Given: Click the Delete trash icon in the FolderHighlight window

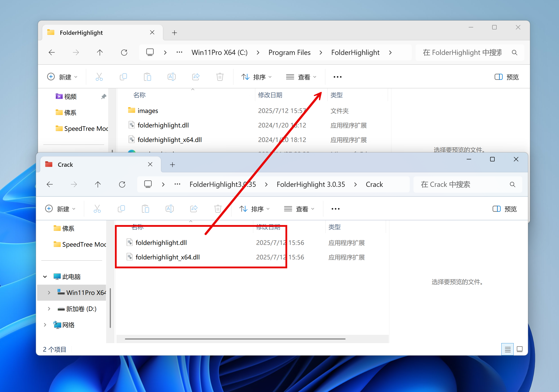Looking at the screenshot, I should pos(220,77).
